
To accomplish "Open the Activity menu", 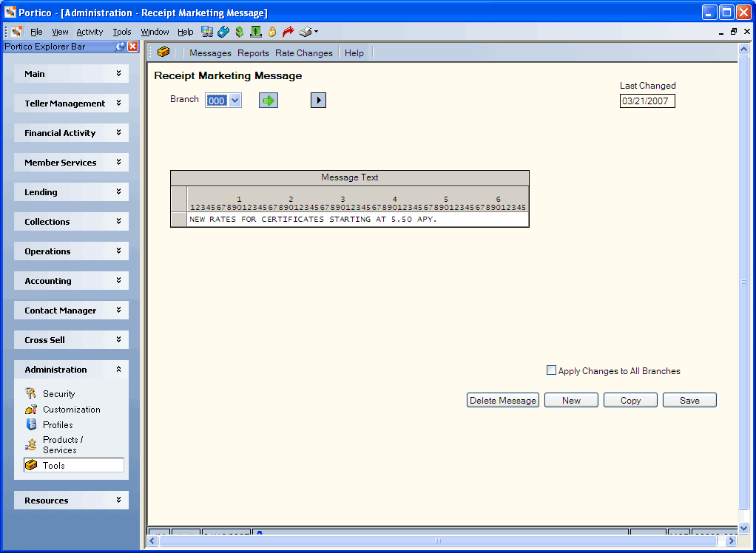I will tap(90, 32).
